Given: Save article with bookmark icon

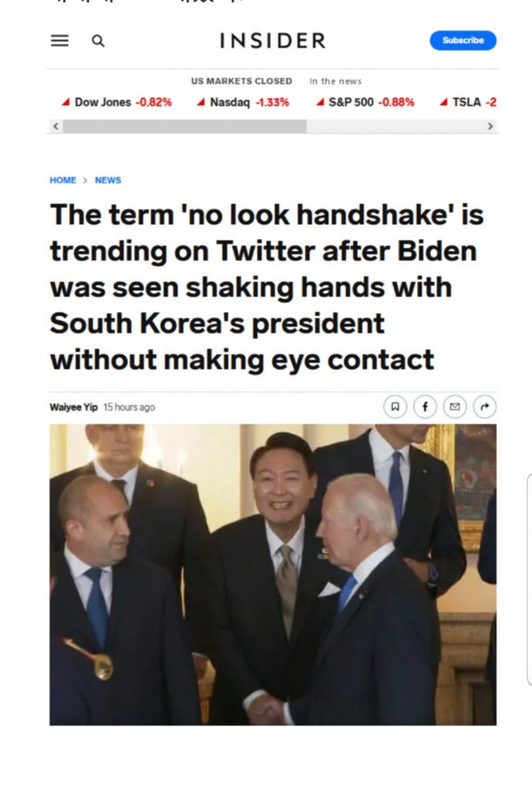Looking at the screenshot, I should tap(395, 407).
